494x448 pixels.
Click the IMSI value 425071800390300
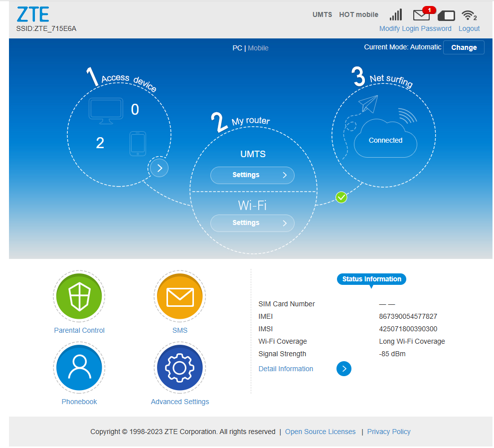(408, 329)
